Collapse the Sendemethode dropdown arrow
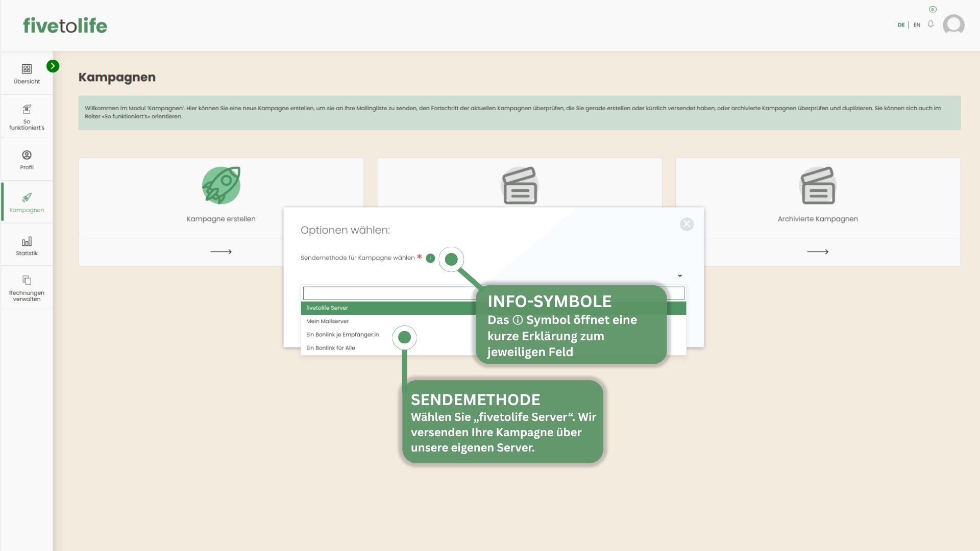The image size is (980, 551). click(x=680, y=275)
